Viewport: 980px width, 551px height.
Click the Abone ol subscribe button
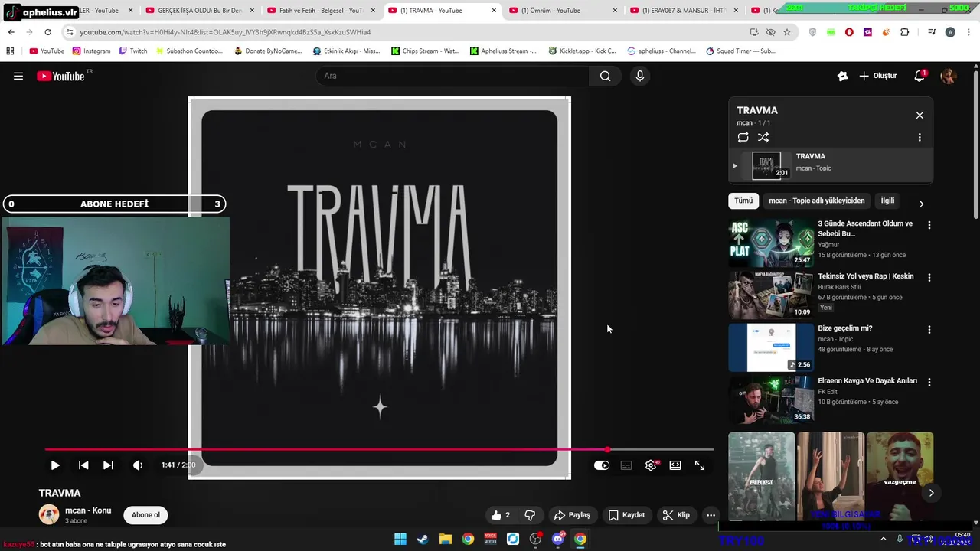coord(145,515)
